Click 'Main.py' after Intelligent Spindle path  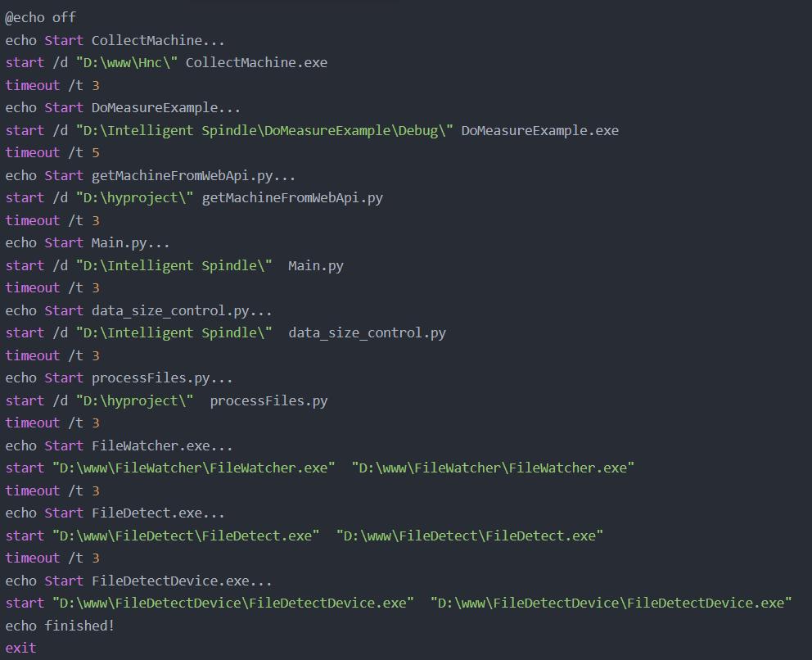pyautogui.click(x=315, y=266)
